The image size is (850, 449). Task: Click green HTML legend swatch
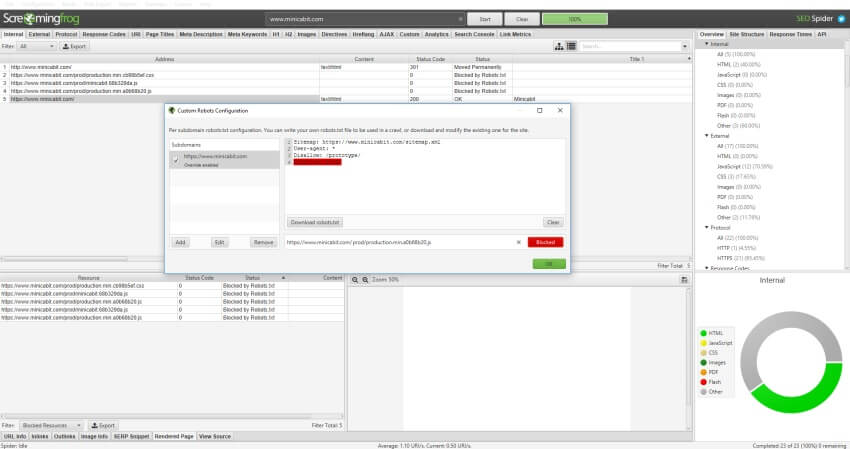703,333
